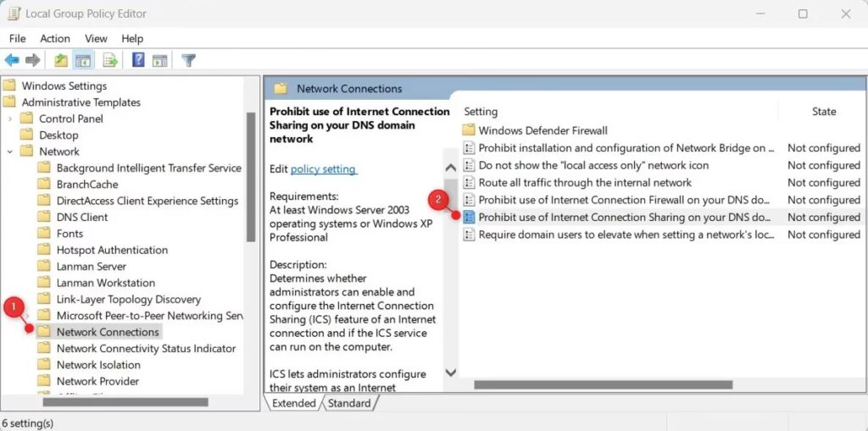Open Help via blue question mark icon
Image resolution: width=868 pixels, height=431 pixels.
coord(137,60)
